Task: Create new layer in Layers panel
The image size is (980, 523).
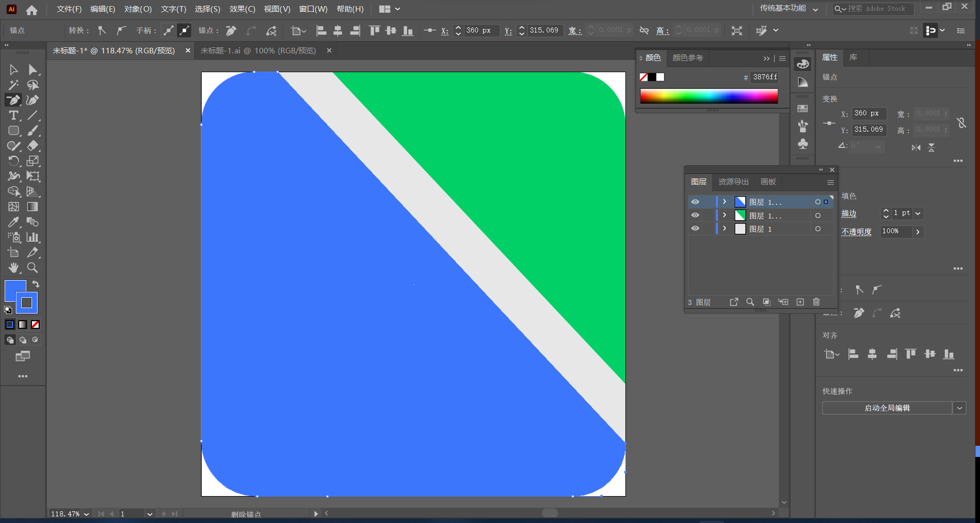Action: pos(800,302)
